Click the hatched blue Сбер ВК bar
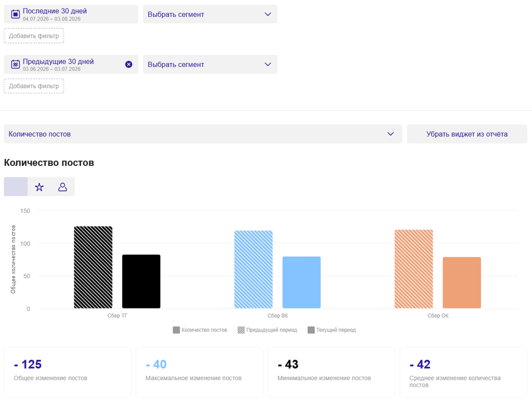This screenshot has width=532, height=400. 253,270
